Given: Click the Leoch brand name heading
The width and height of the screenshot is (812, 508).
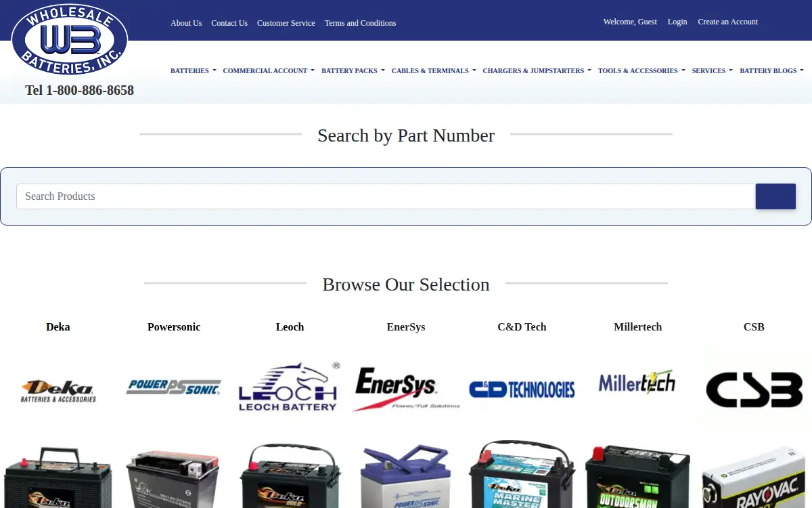Looking at the screenshot, I should [290, 327].
